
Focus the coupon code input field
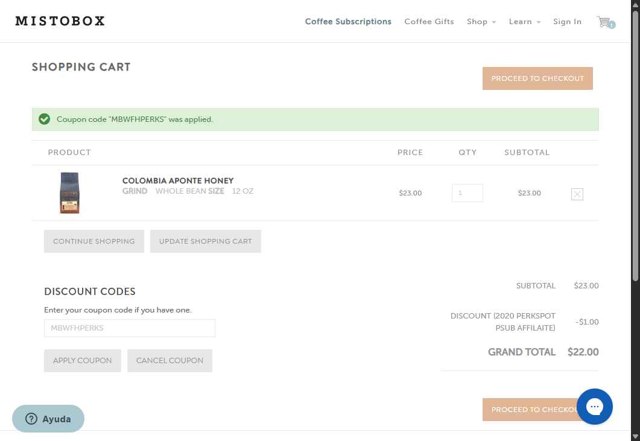coord(130,328)
